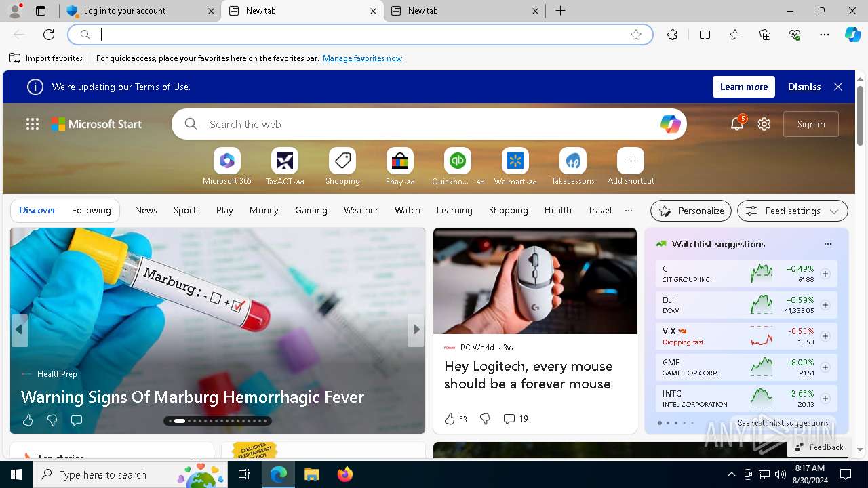The width and height of the screenshot is (868, 488).
Task: Add Citigroup to watchlist
Action: 825,274
